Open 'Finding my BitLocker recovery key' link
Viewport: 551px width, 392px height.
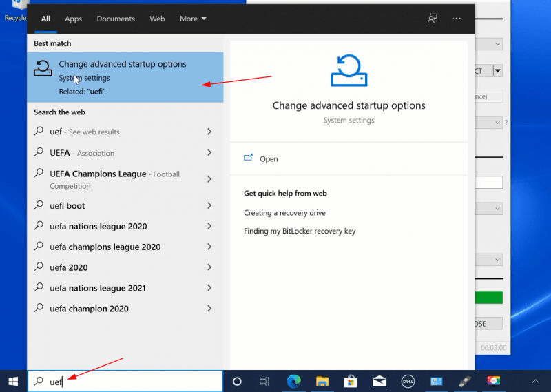[x=300, y=231]
